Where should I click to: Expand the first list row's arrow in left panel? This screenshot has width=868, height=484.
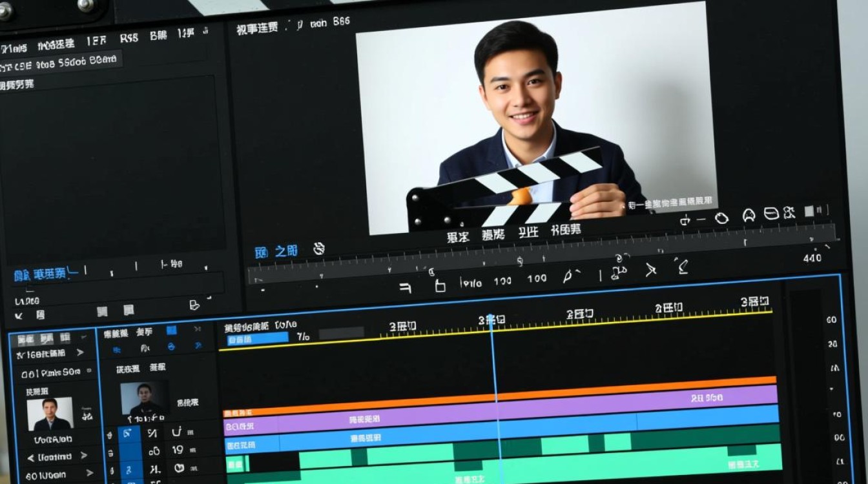click(80, 353)
